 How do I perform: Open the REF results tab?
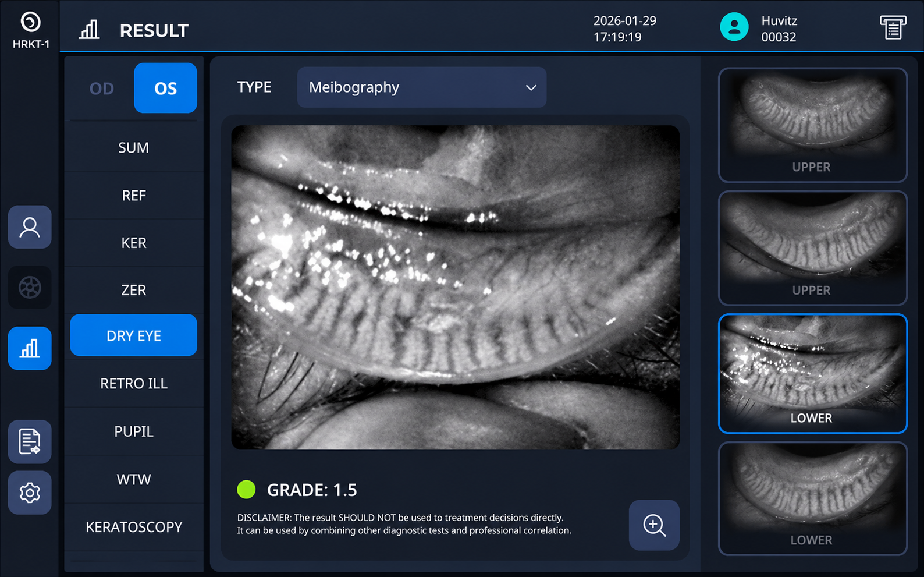pos(134,195)
